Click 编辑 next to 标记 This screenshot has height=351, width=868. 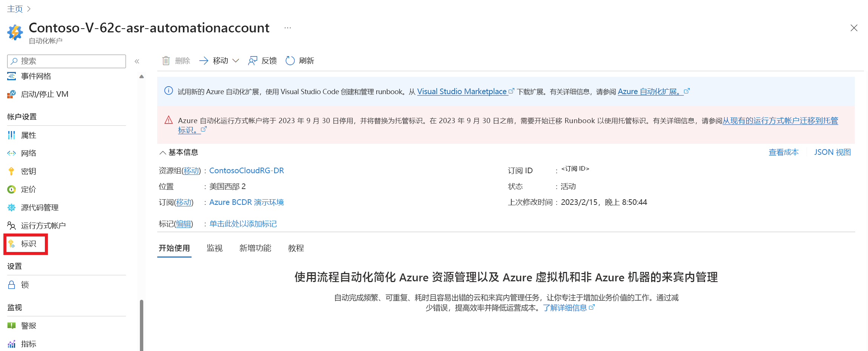click(183, 224)
